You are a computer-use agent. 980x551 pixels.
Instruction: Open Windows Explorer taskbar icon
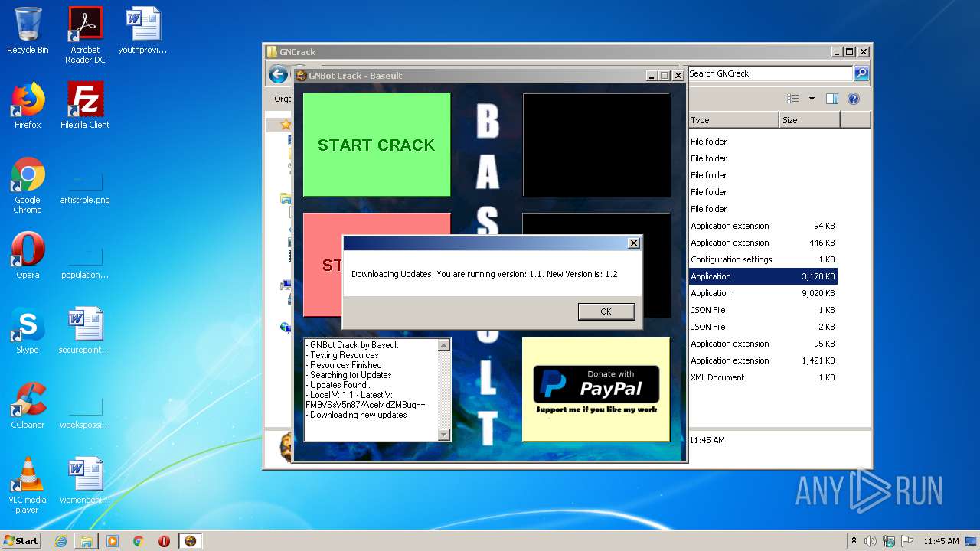pos(87,541)
